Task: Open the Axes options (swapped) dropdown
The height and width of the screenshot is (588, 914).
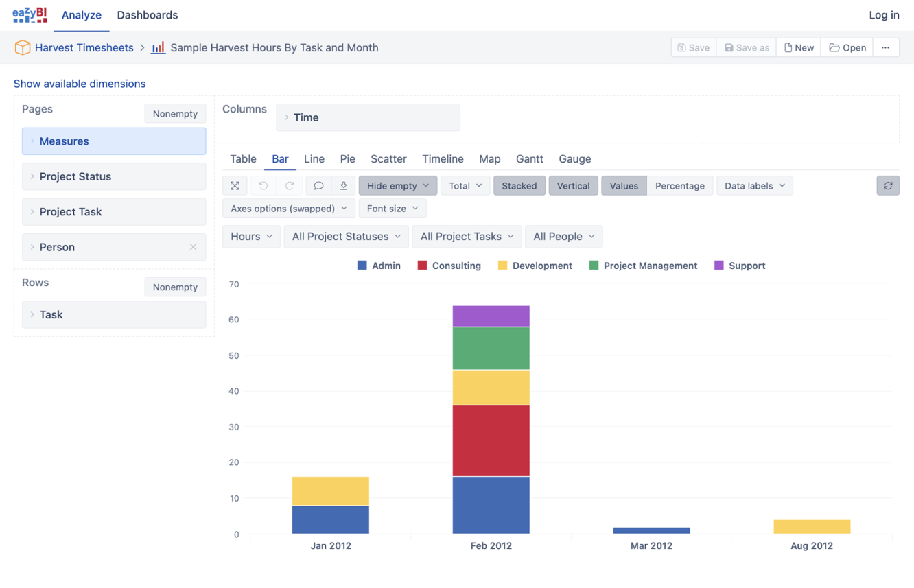Action: point(288,208)
